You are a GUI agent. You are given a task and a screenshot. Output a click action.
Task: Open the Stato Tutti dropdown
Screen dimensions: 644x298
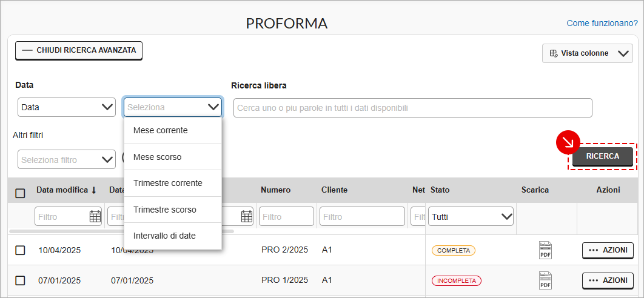[x=471, y=216]
